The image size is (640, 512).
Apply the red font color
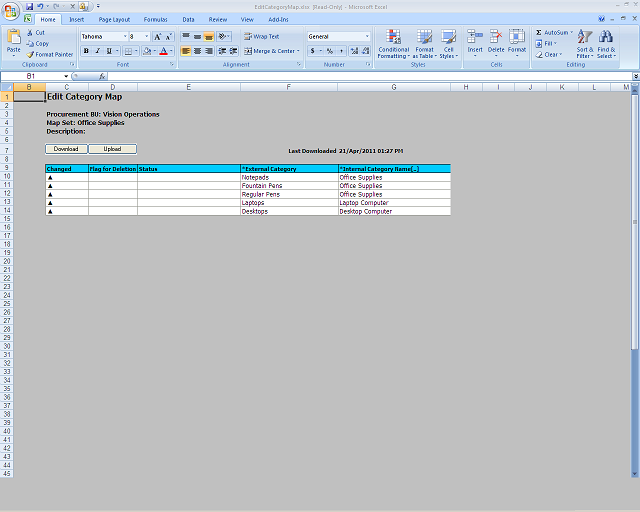click(x=164, y=51)
